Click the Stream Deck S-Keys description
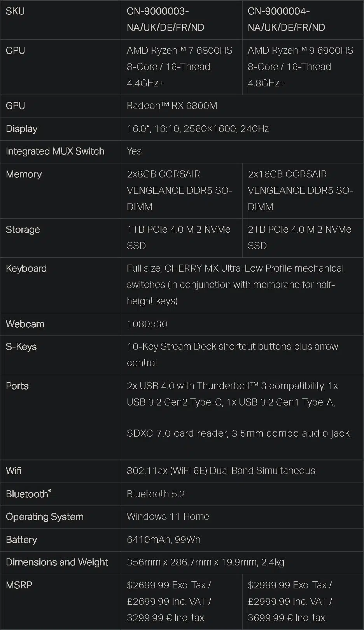The height and width of the screenshot is (630, 364). (x=232, y=355)
